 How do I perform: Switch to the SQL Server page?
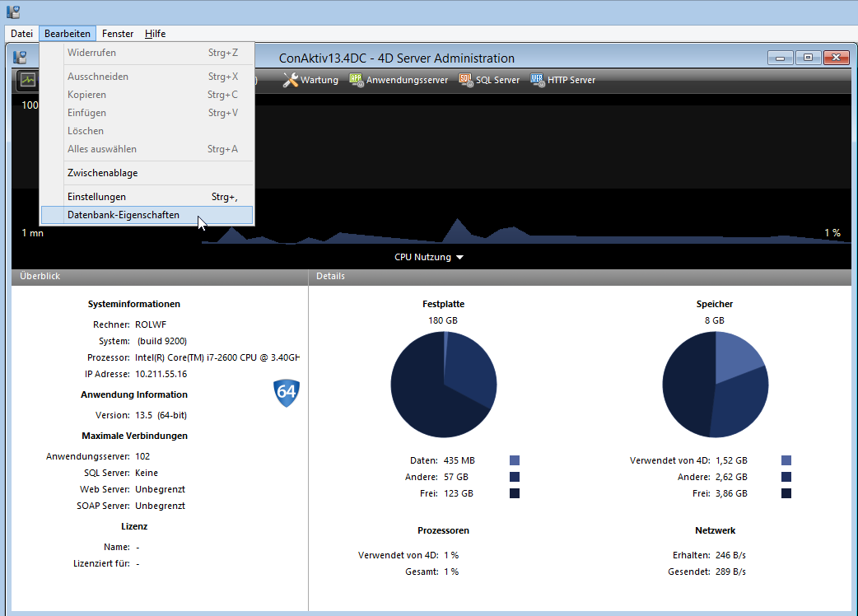(489, 80)
